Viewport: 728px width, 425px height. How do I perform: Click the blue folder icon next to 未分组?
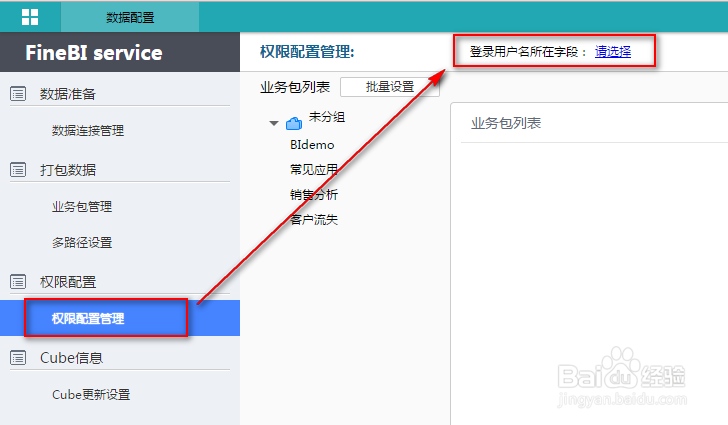294,123
